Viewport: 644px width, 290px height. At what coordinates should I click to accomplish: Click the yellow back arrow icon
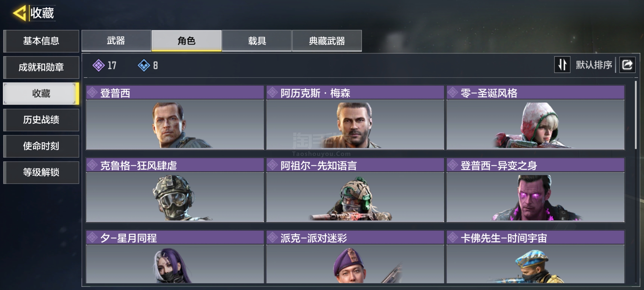point(20,13)
